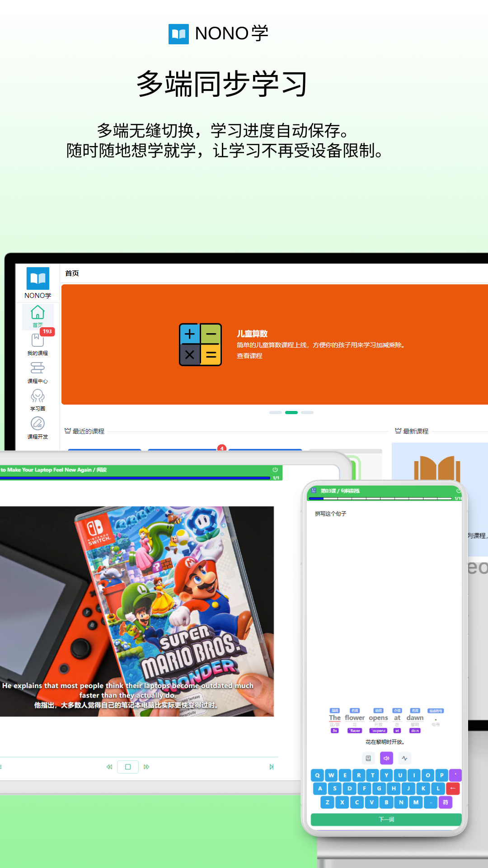The height and width of the screenshot is (868, 488).
Task: Click the 查看课程 link on the banner
Action: (249, 356)
